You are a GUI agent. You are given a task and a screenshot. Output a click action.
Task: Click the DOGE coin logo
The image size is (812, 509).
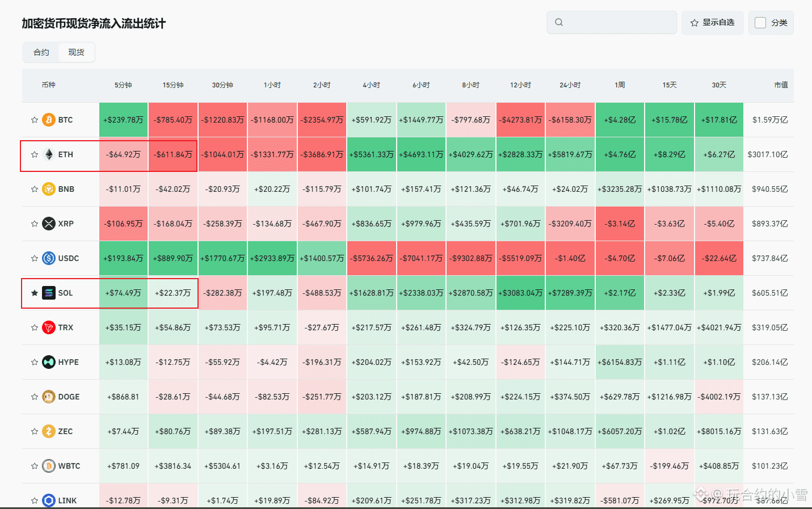coord(49,397)
